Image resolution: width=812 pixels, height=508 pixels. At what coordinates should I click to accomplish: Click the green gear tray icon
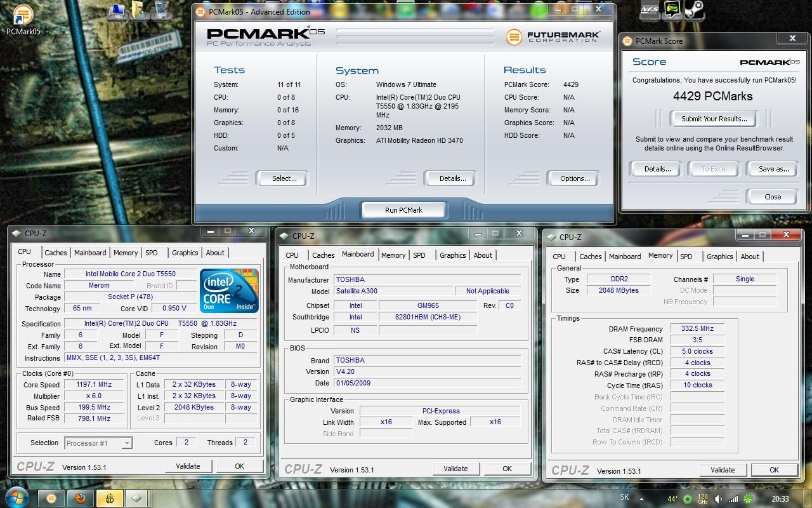click(688, 499)
